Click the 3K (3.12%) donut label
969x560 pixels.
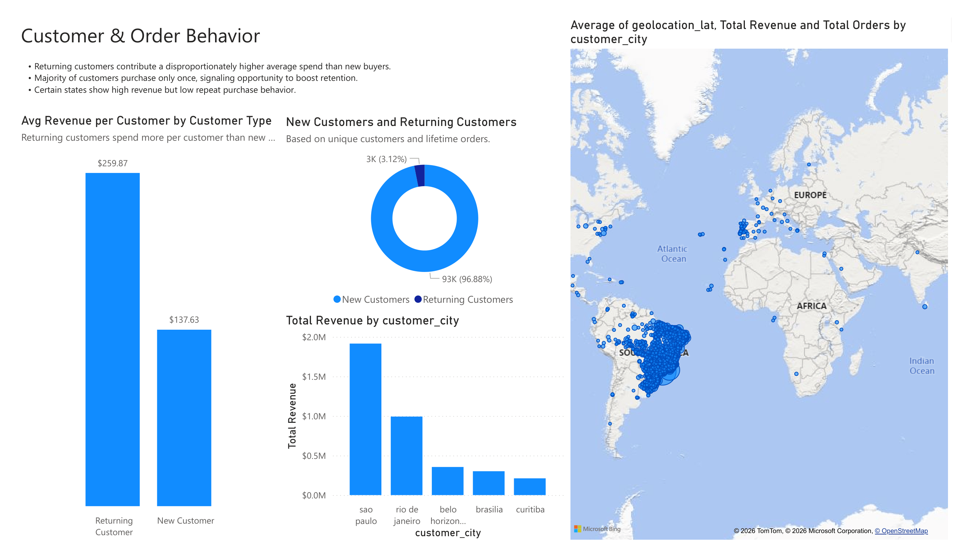point(387,159)
